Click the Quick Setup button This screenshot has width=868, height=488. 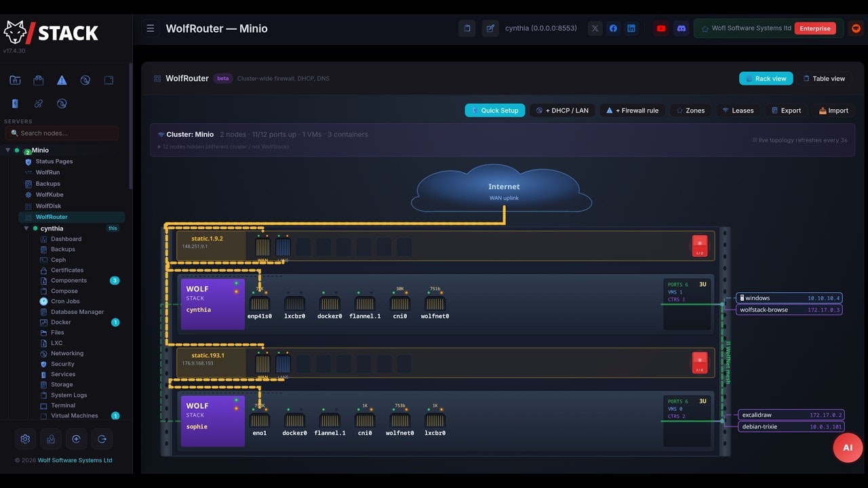[x=495, y=110]
